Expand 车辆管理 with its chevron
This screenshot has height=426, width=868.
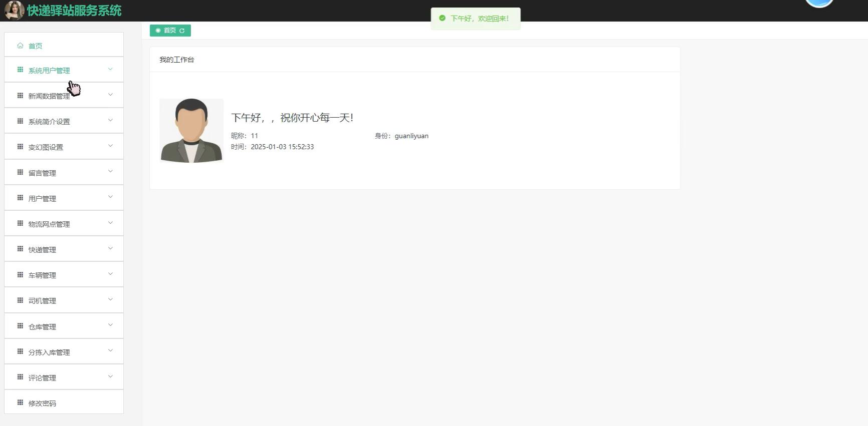point(110,274)
